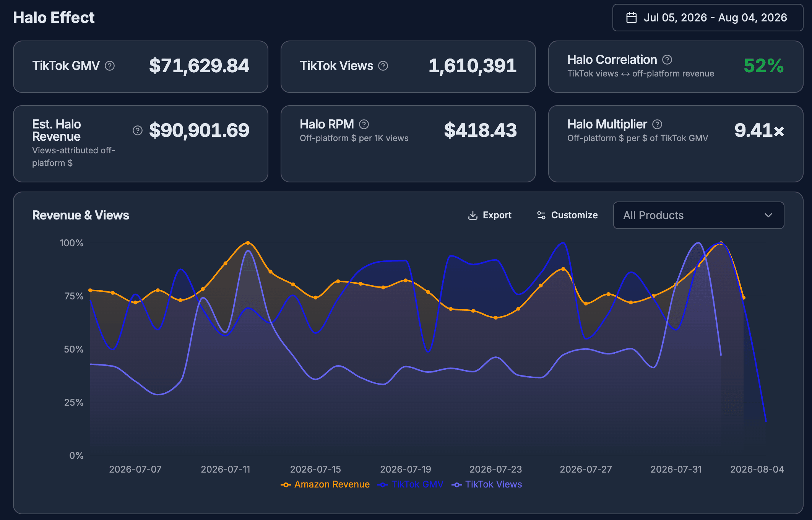Toggle TikTok GMV series in chart legend
Screen dimensions: 812x520
[411, 484]
